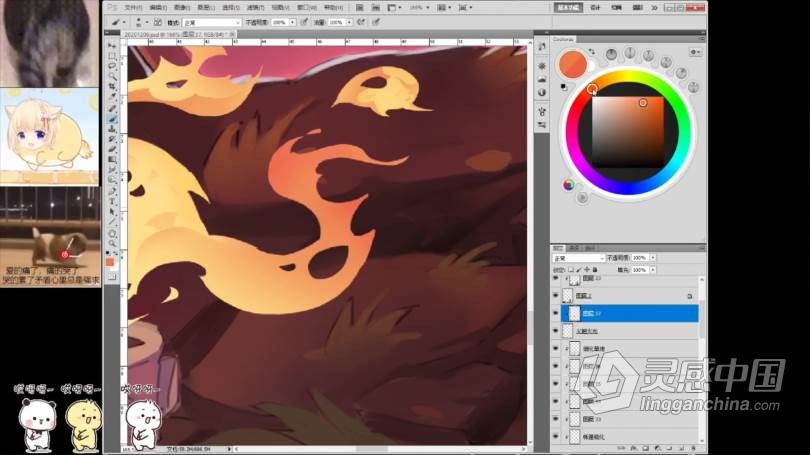Image resolution: width=810 pixels, height=455 pixels.
Task: Open the 编辑(E) menu
Action: [x=158, y=8]
